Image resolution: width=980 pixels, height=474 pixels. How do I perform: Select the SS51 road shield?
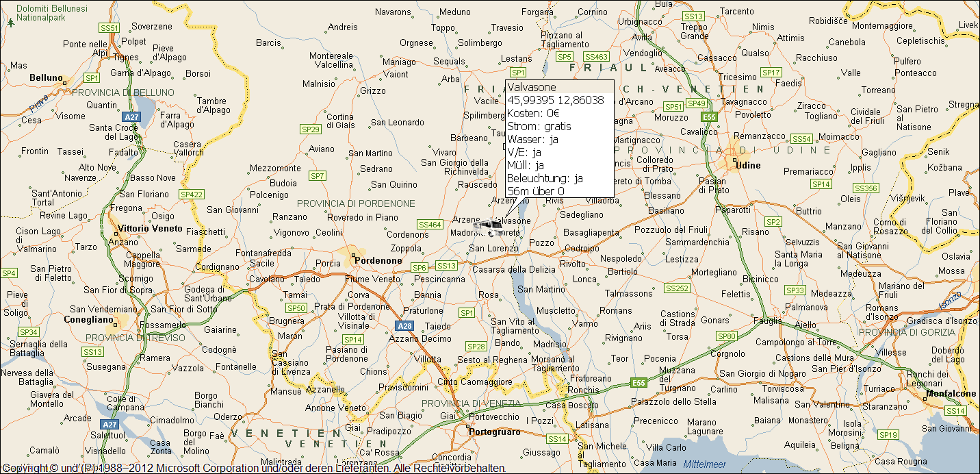pos(109,28)
